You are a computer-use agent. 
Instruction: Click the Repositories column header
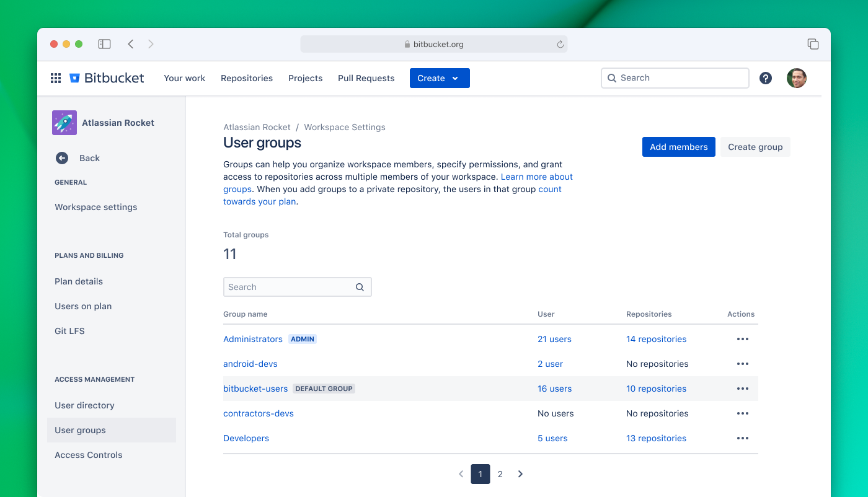point(649,314)
